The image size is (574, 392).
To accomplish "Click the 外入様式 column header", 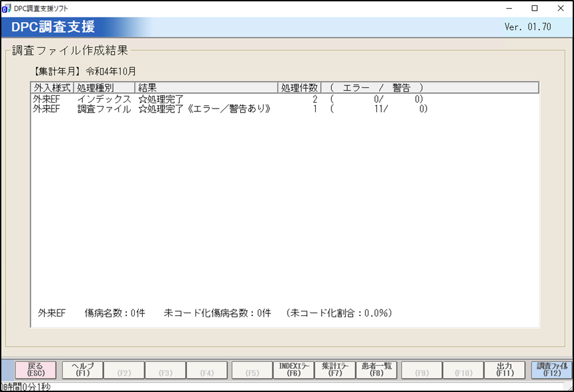I will click(x=52, y=88).
